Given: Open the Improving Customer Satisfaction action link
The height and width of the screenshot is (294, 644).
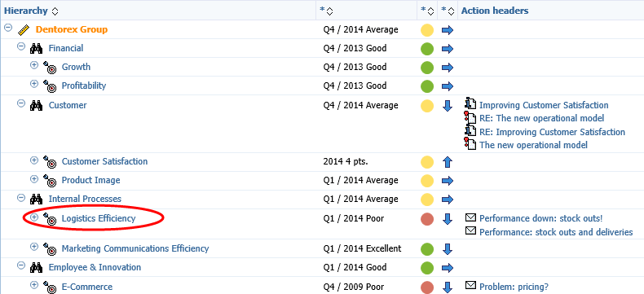Looking at the screenshot, I should click(544, 105).
